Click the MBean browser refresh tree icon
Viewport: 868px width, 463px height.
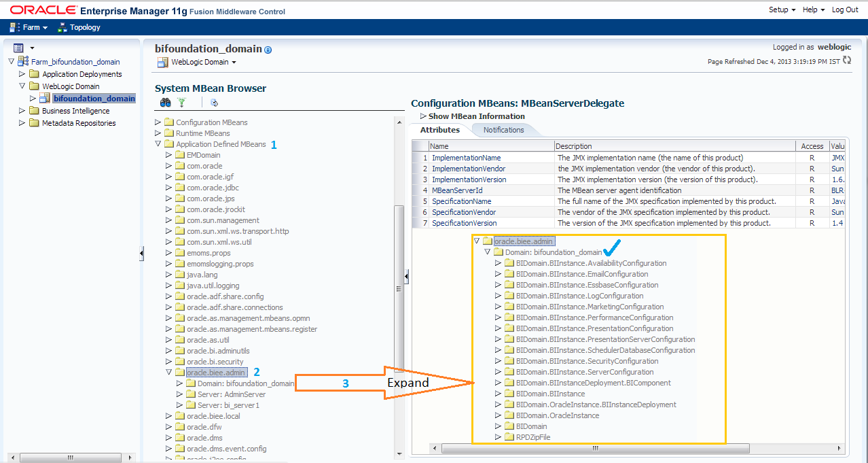pos(214,103)
